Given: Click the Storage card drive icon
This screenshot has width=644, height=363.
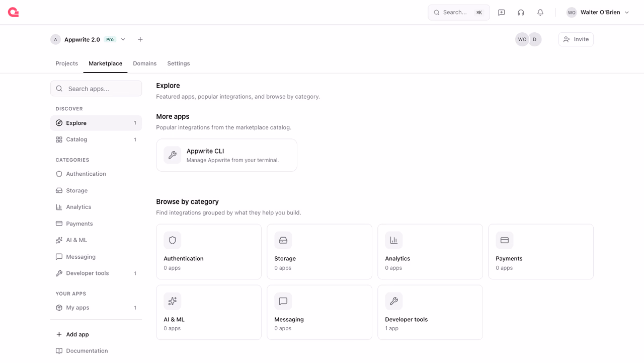Looking at the screenshot, I should (x=283, y=241).
